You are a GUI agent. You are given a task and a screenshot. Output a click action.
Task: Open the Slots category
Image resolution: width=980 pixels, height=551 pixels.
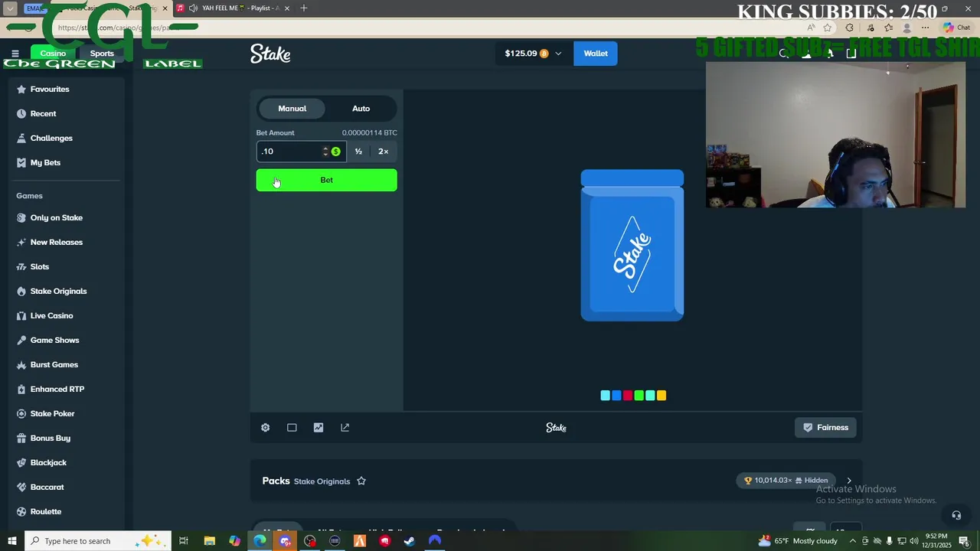39,266
